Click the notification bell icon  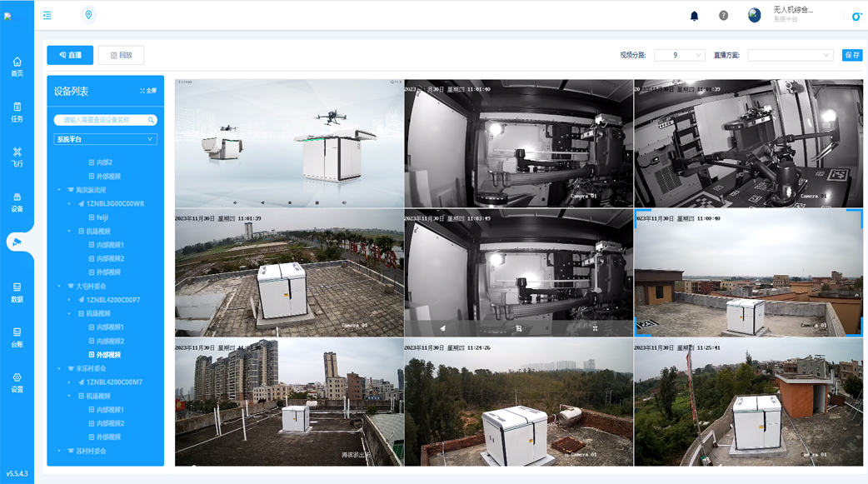[693, 14]
